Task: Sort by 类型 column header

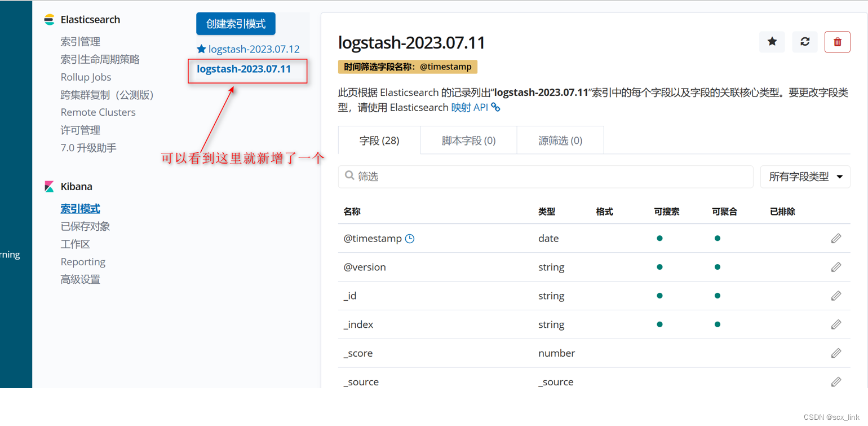Action: [x=547, y=212]
